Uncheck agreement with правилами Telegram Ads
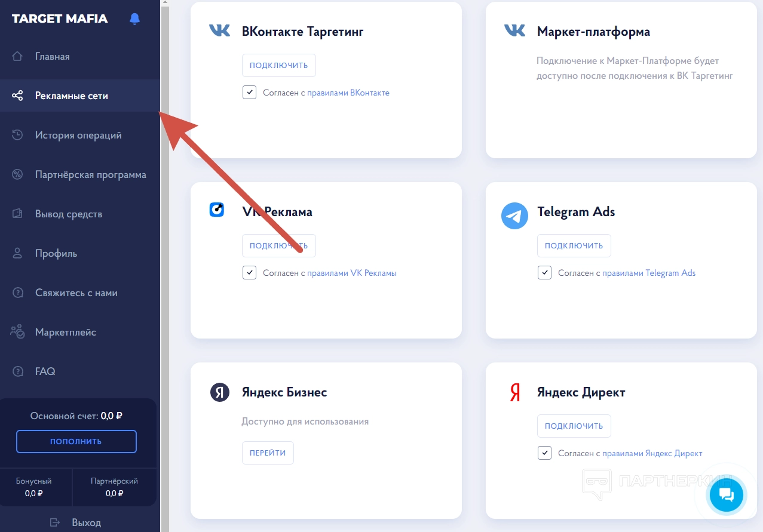 click(x=544, y=273)
